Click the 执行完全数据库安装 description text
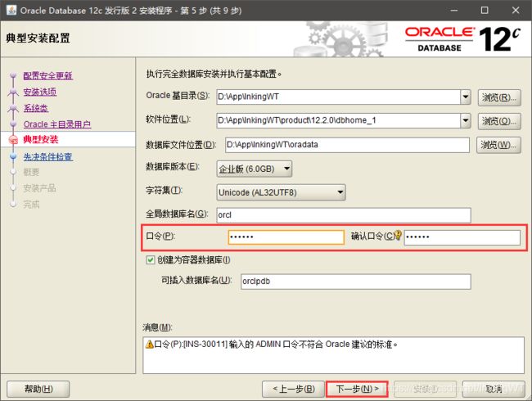Viewport: 532px width, 401px height. pyautogui.click(x=214, y=74)
